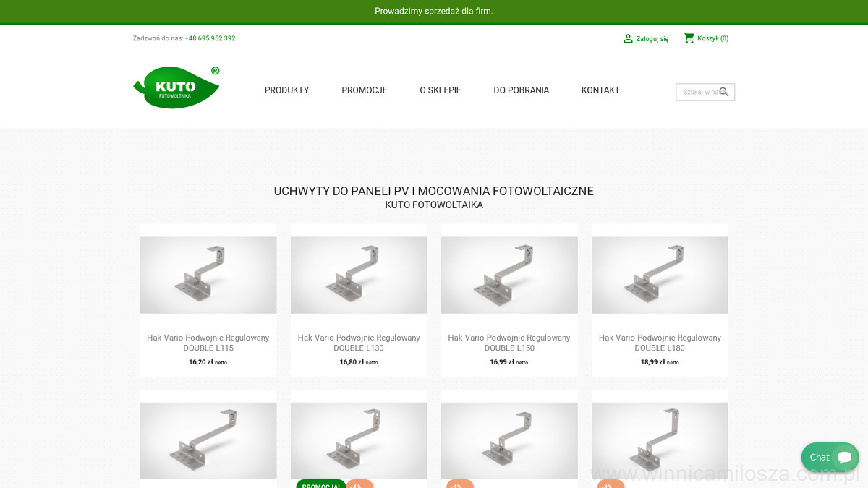Open the shopping cart icon
Screen dimensions: 868x488
689,38
